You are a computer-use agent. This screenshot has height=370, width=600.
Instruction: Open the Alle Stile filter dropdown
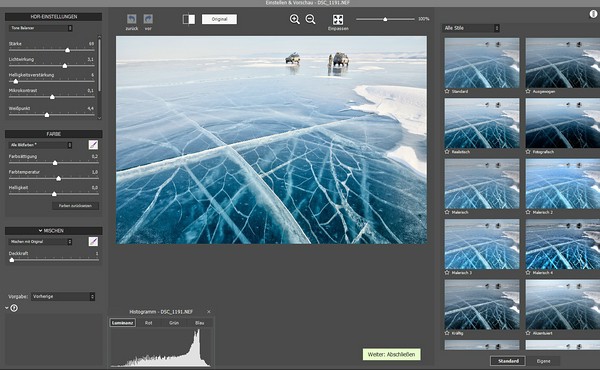pyautogui.click(x=471, y=28)
